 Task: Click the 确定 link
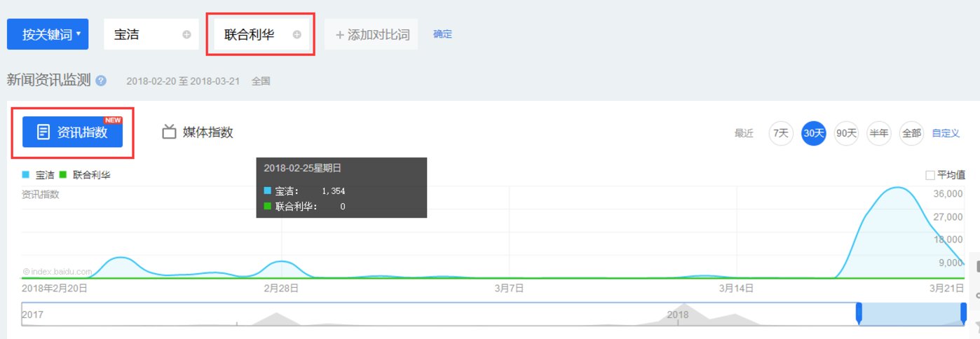point(442,34)
